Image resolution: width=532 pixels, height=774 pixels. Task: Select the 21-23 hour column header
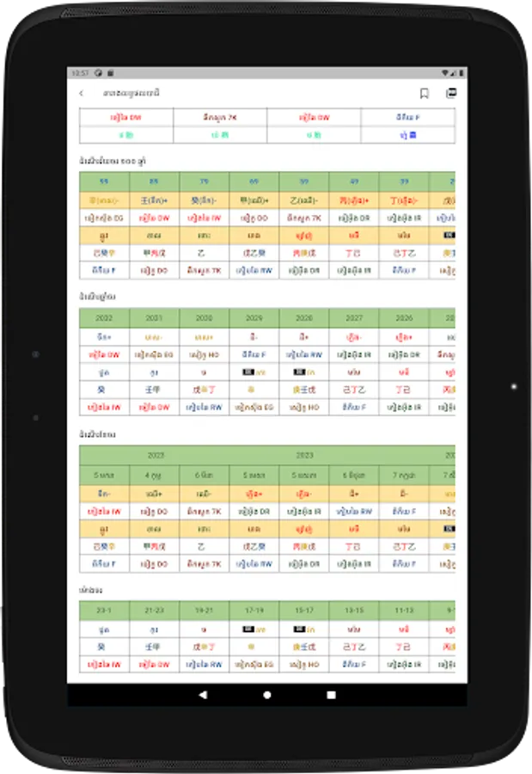[155, 611]
